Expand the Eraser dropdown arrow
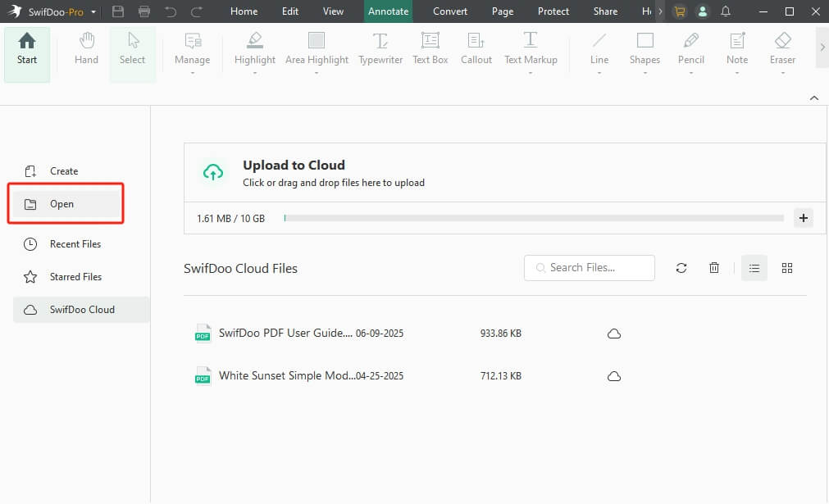Viewport: 829px width, 504px height. [783, 73]
